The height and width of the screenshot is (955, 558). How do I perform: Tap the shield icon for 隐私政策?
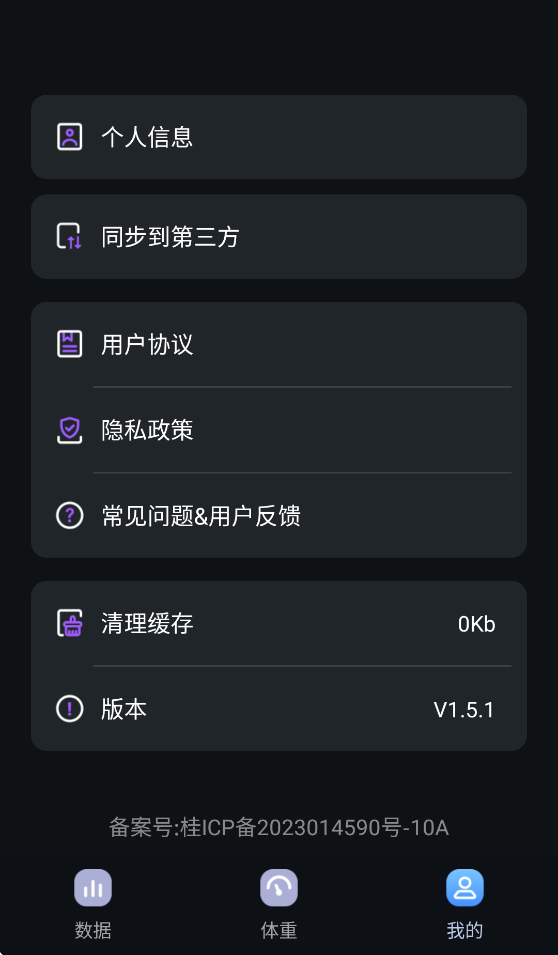(x=69, y=430)
